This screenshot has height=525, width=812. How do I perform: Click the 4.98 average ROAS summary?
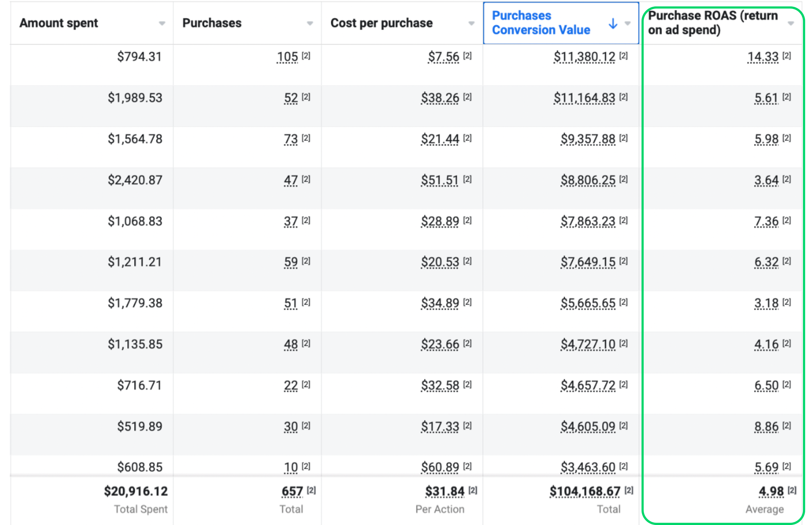pos(771,491)
